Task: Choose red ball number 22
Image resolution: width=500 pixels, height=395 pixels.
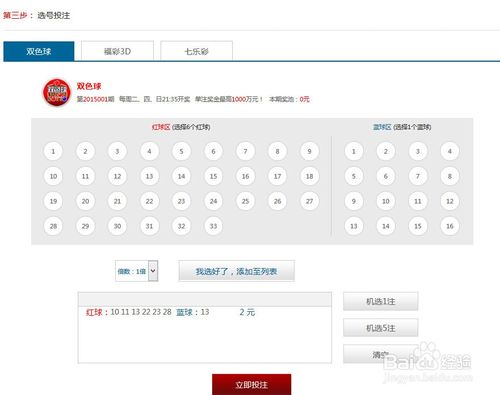Action: coord(149,201)
